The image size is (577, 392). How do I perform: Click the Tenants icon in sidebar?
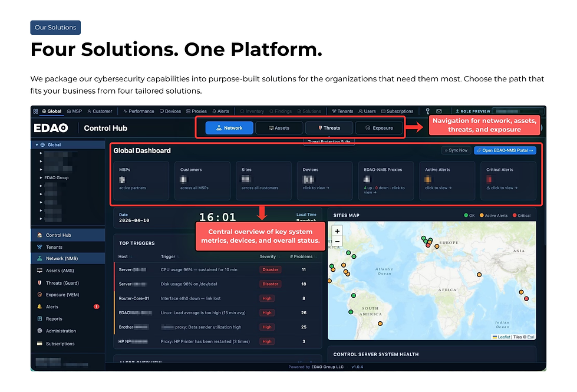pyautogui.click(x=39, y=247)
